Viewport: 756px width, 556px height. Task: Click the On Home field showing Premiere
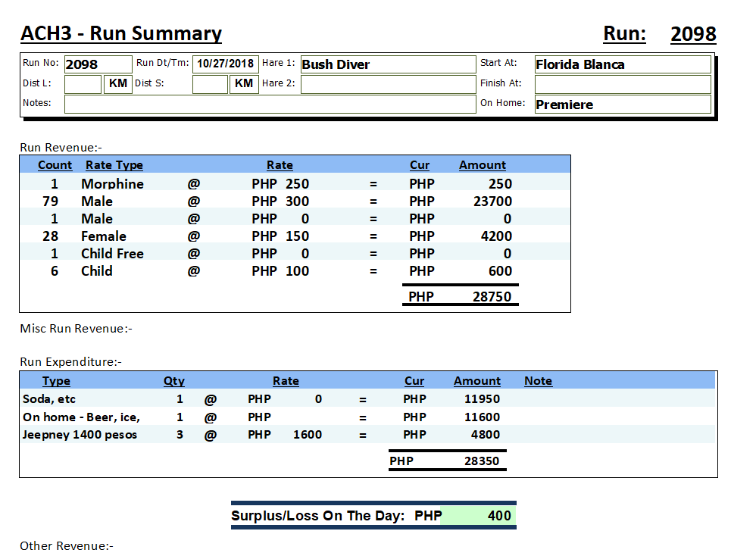(622, 105)
